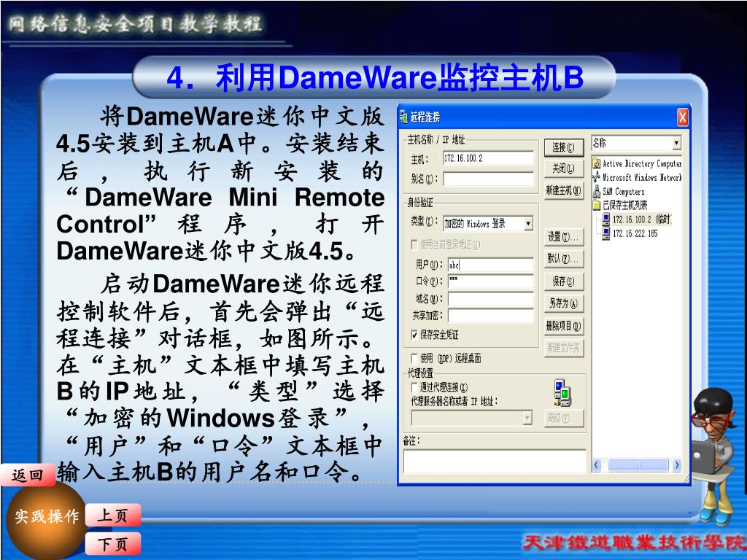Click the 别名 input field
Screen dimensions: 747x560
[x=488, y=179]
